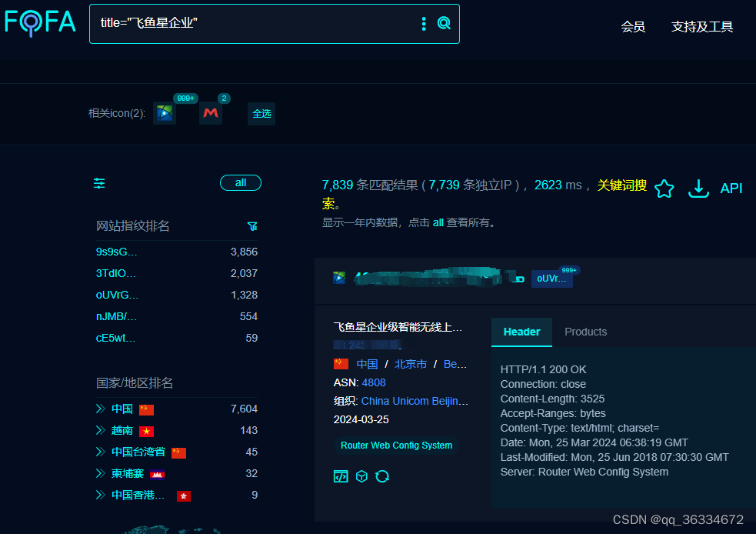Expand the 中国 country row

click(x=100, y=409)
